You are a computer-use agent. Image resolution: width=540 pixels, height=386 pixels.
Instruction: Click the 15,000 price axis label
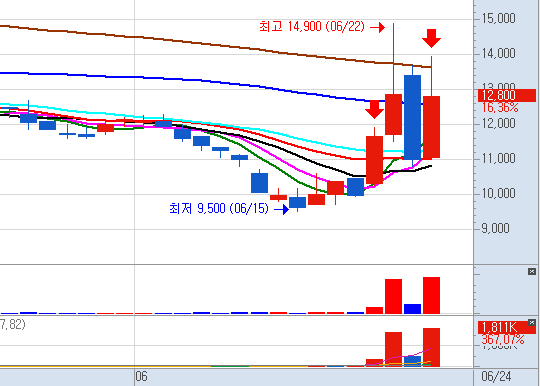pos(498,18)
